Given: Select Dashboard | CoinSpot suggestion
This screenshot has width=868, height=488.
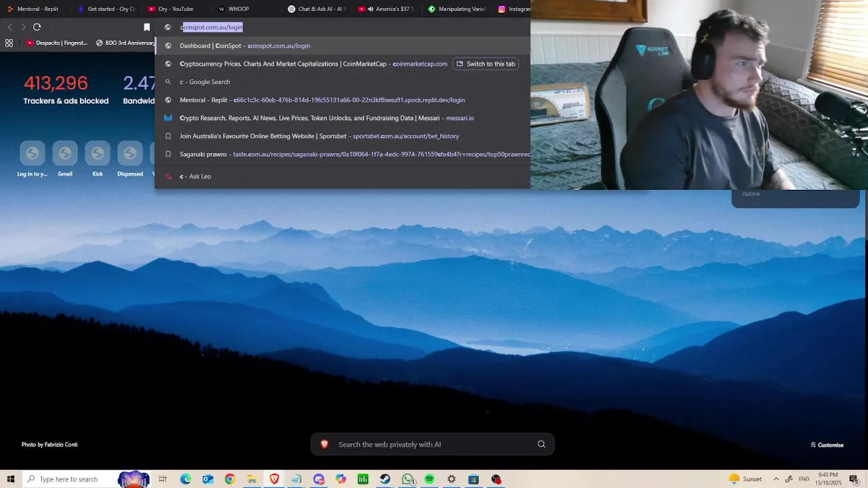Looking at the screenshot, I should [342, 45].
